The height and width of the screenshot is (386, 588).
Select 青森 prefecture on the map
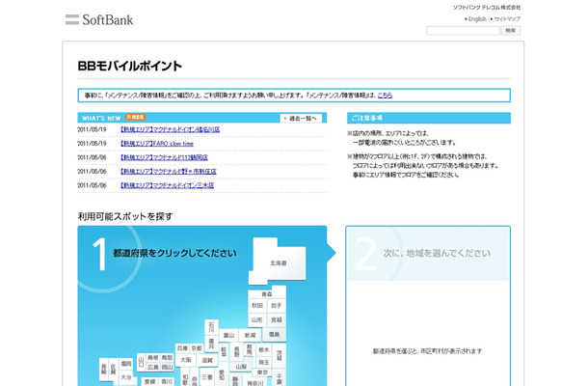coord(267,294)
